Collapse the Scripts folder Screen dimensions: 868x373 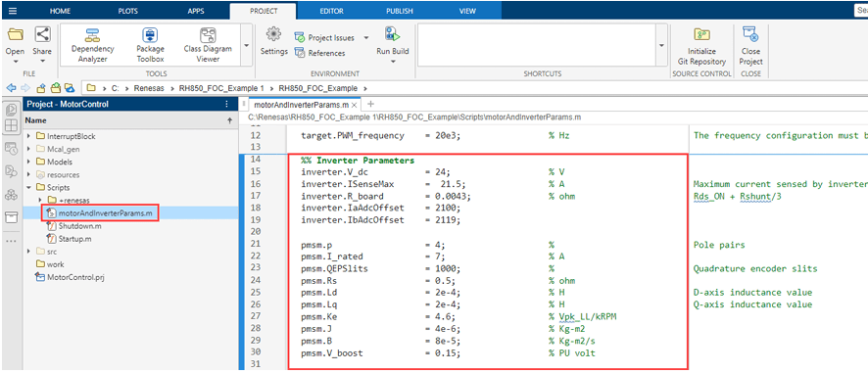coord(28,188)
